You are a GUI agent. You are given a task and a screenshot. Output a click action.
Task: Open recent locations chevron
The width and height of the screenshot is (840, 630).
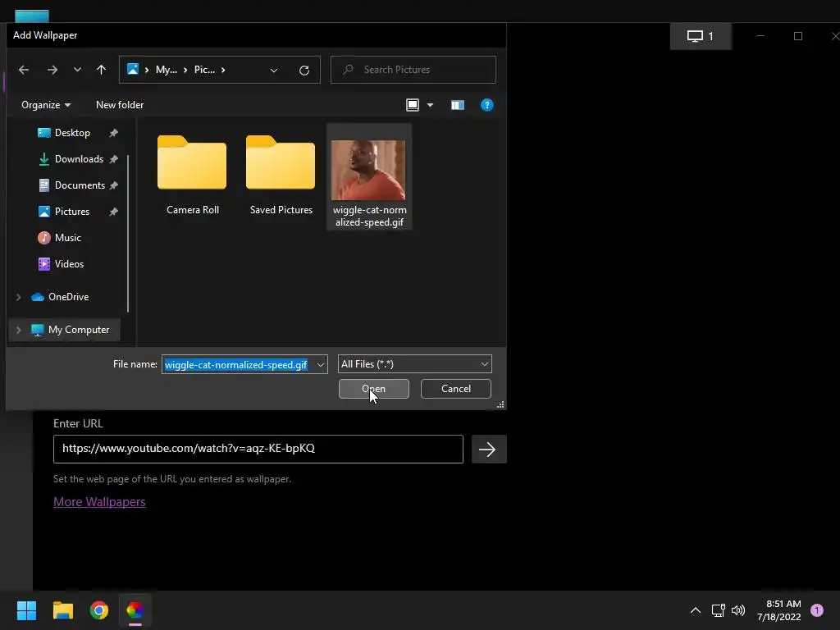[x=77, y=70]
